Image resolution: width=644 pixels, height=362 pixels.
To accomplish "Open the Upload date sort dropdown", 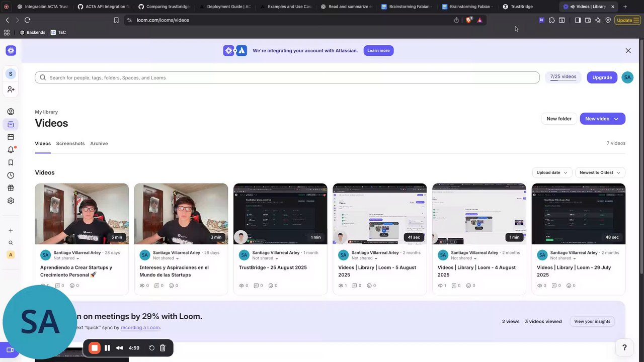I will [x=552, y=172].
